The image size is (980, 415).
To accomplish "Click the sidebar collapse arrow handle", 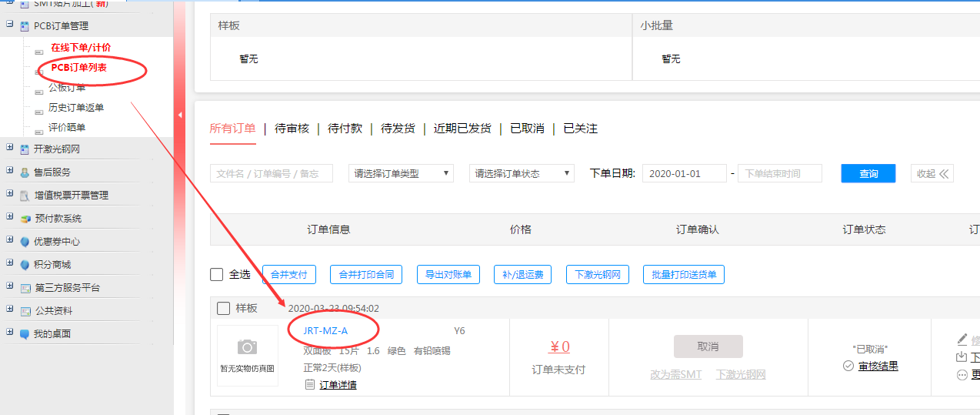I will tap(180, 115).
